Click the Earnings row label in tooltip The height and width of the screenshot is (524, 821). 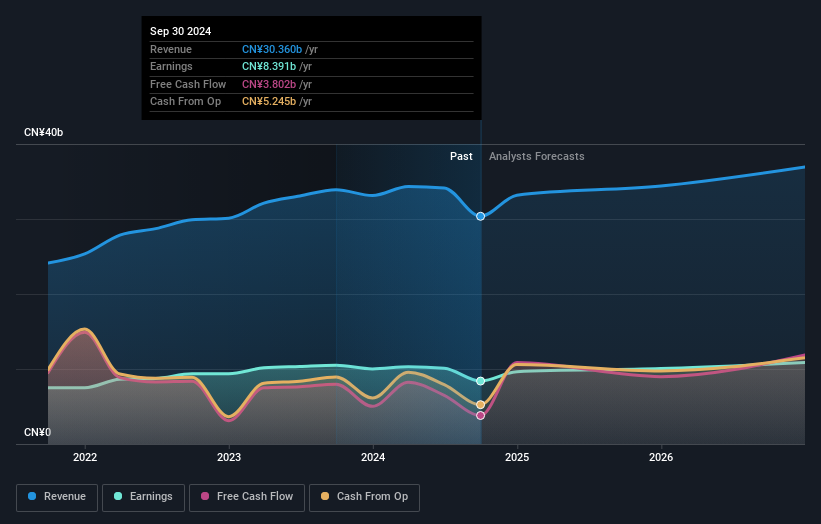(171, 66)
